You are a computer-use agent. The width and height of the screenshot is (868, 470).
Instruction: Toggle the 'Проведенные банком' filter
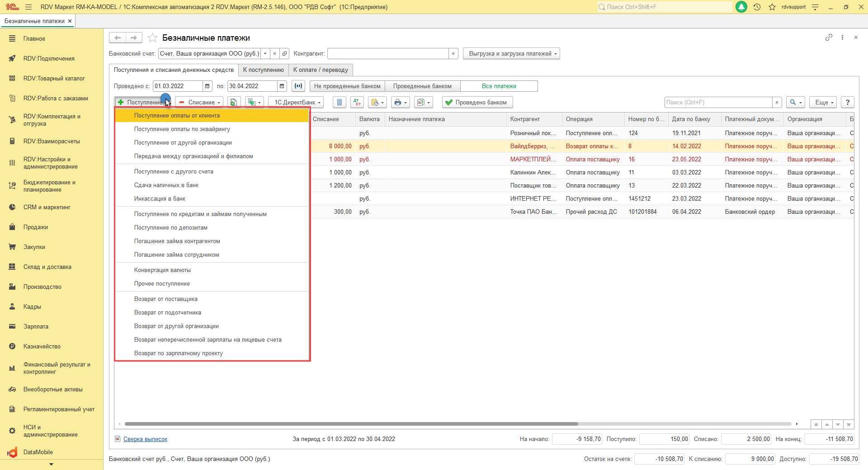422,86
